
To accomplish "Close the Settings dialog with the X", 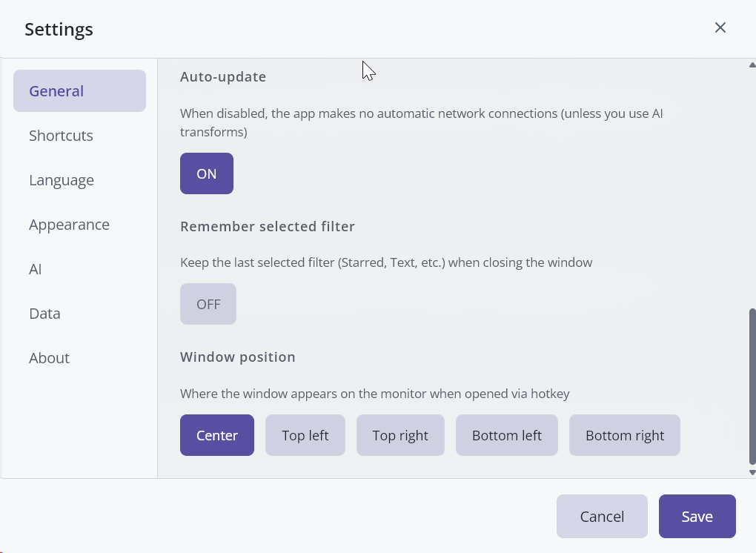I will tap(720, 27).
